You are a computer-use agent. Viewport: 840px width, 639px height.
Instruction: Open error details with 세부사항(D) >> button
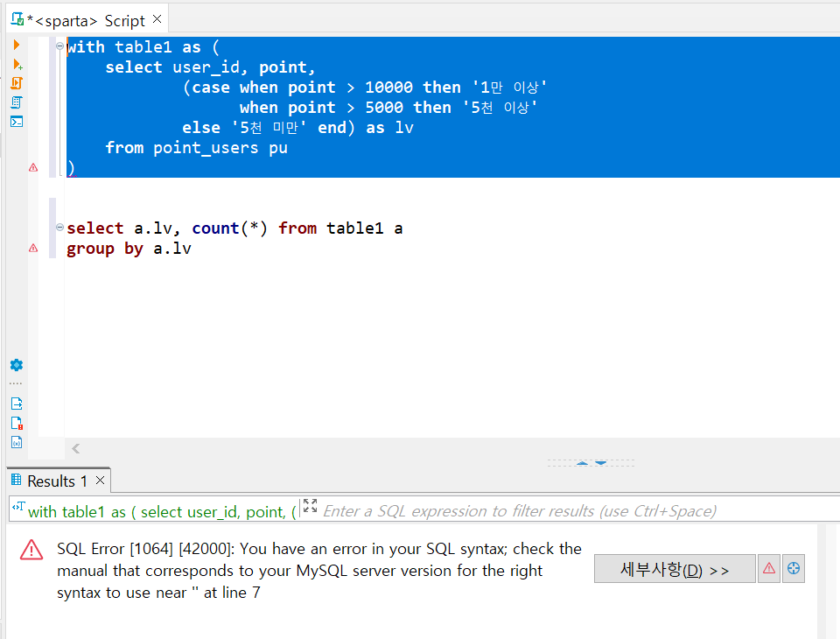pos(675,569)
